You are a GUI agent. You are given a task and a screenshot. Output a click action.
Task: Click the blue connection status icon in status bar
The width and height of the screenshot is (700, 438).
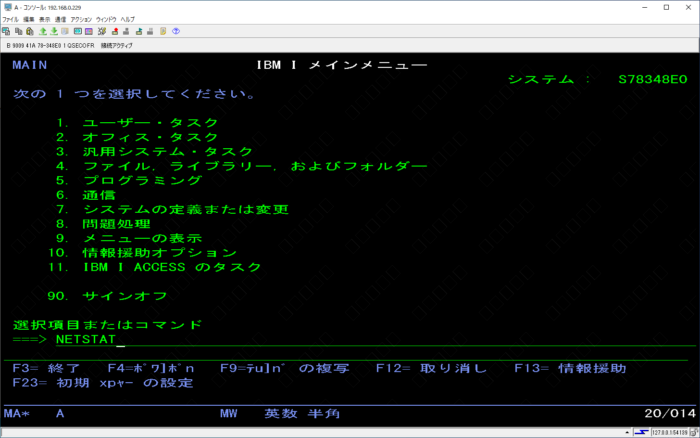coord(642,432)
